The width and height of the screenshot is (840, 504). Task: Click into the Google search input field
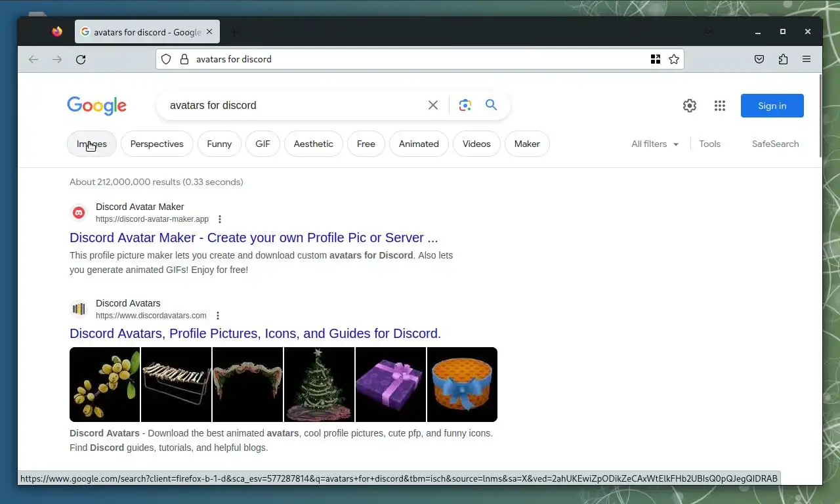point(295,105)
